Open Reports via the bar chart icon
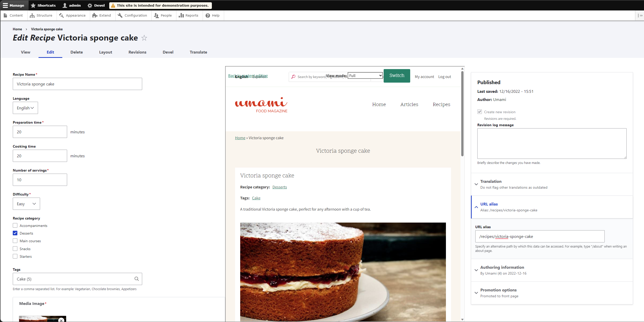 click(189, 15)
